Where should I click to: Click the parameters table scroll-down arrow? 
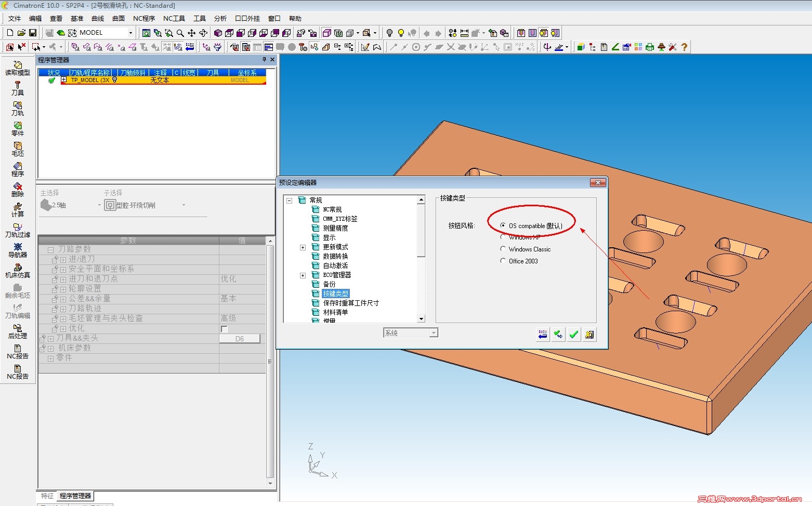(270, 484)
